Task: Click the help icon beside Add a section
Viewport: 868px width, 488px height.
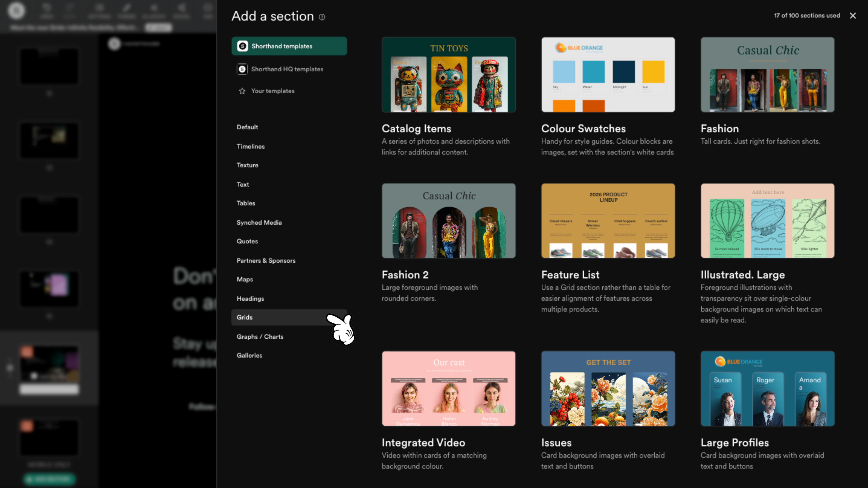Action: 322,17
